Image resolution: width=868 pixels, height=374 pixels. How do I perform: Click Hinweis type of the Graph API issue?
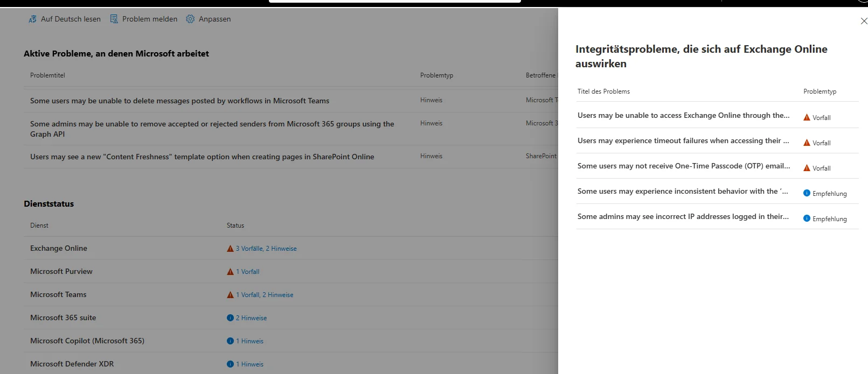(x=431, y=123)
